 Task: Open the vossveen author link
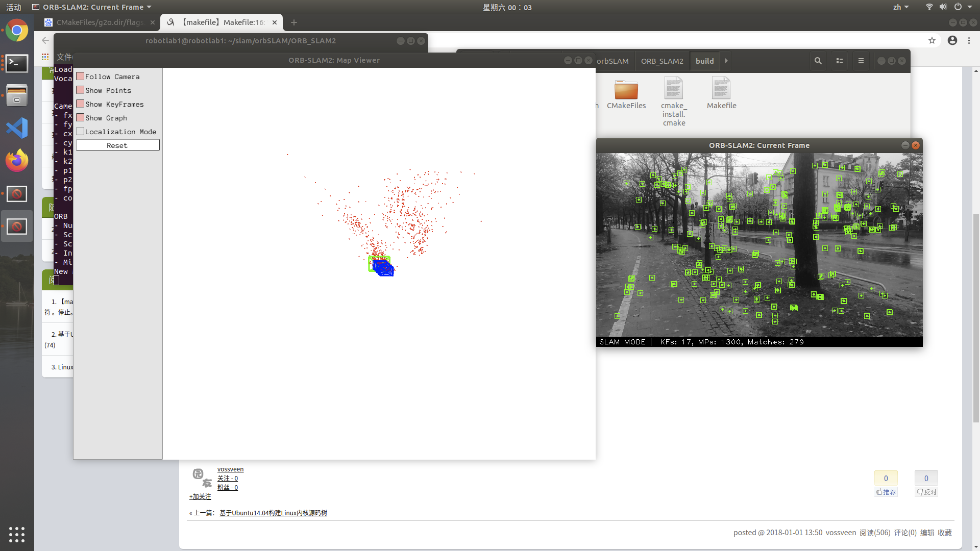point(230,469)
